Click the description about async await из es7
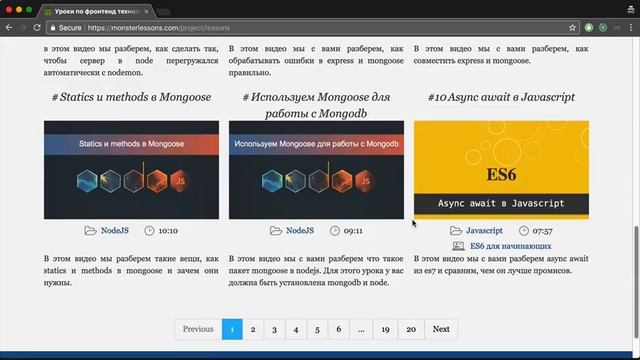The image size is (640, 360). tap(501, 264)
